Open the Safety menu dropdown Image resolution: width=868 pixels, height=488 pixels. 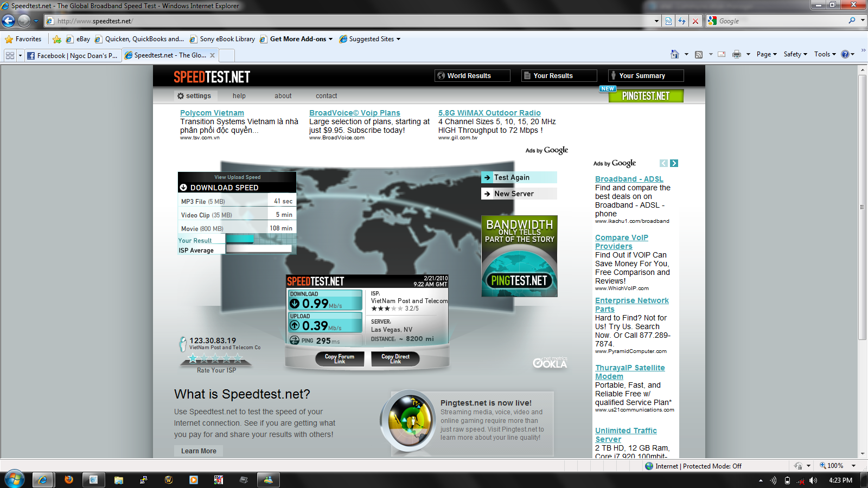pos(795,54)
